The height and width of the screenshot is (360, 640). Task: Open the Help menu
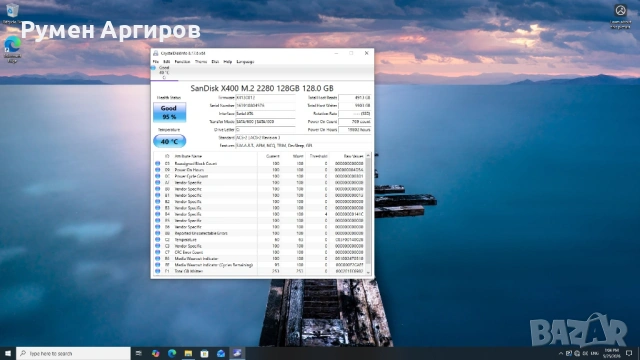tap(228, 62)
